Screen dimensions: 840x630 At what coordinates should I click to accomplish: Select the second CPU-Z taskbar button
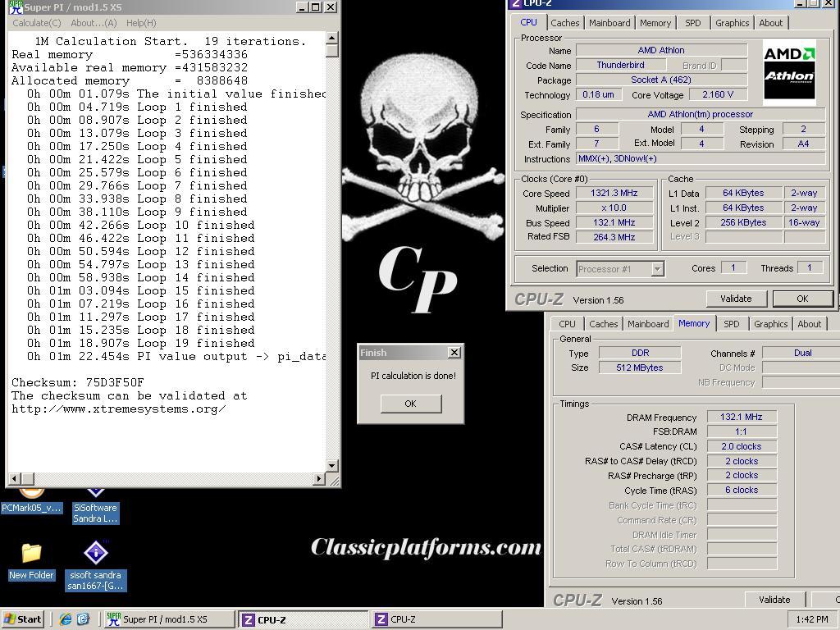coord(437,619)
